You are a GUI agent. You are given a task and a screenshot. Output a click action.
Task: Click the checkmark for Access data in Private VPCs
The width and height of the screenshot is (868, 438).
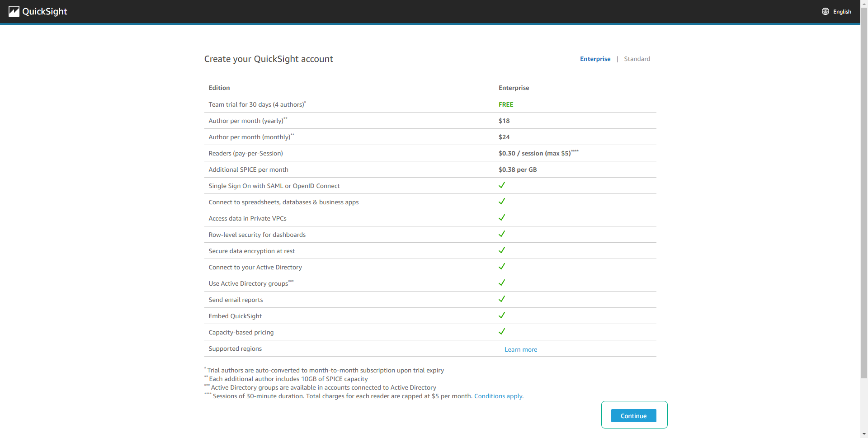pos(502,217)
